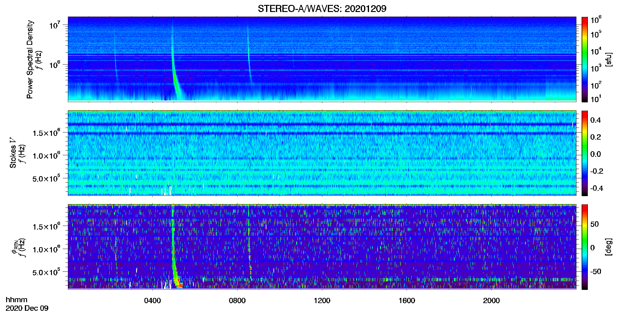Viewport: 644px width, 332px height.
Task: Click the 10^4 label on the sfu color bar
Action: point(596,51)
